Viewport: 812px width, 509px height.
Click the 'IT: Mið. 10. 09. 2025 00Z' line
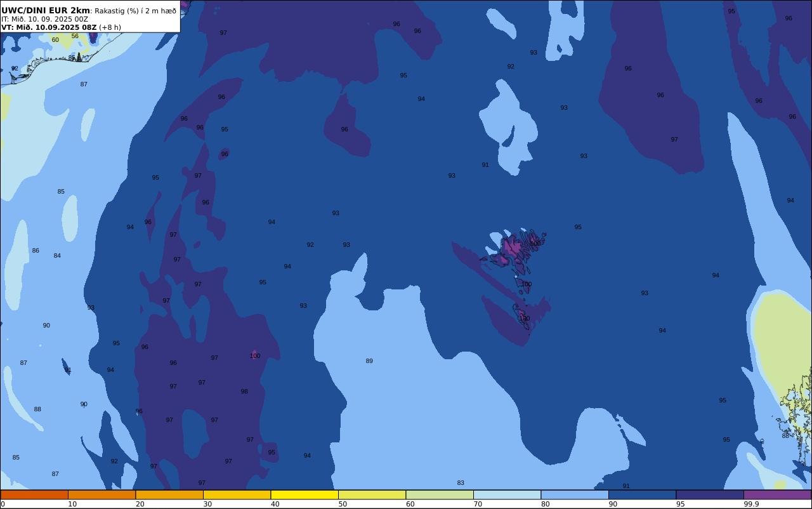tap(44, 19)
